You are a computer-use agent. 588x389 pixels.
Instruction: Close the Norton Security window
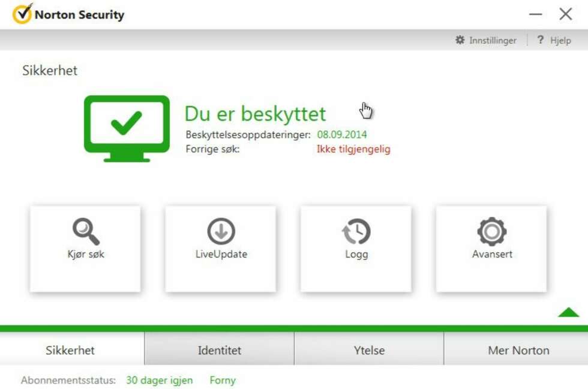tap(565, 14)
